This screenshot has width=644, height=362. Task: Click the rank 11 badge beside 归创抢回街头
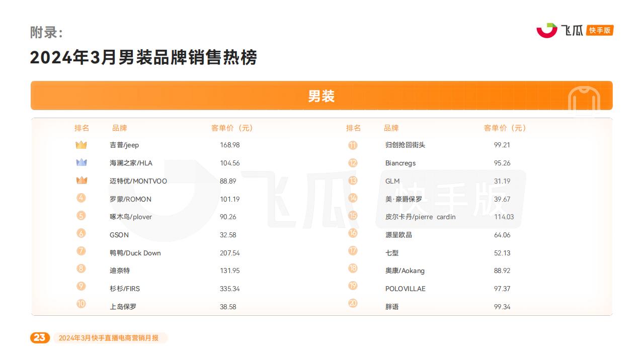(353, 145)
